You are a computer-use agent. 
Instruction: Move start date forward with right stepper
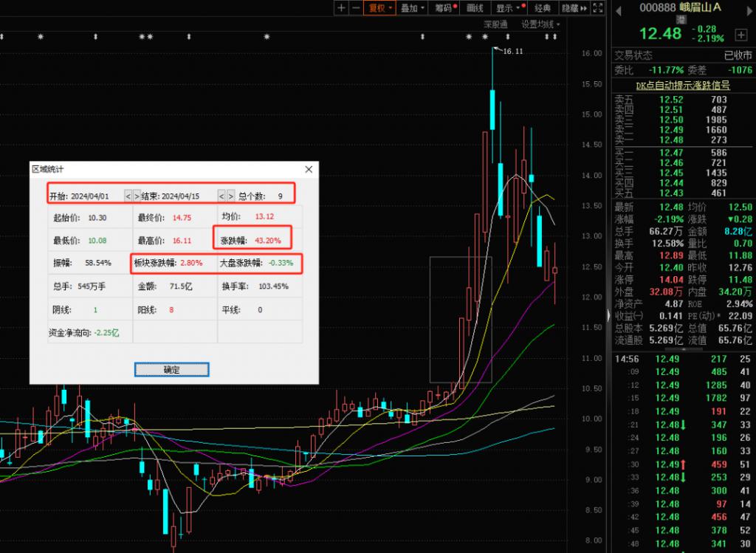[137, 196]
